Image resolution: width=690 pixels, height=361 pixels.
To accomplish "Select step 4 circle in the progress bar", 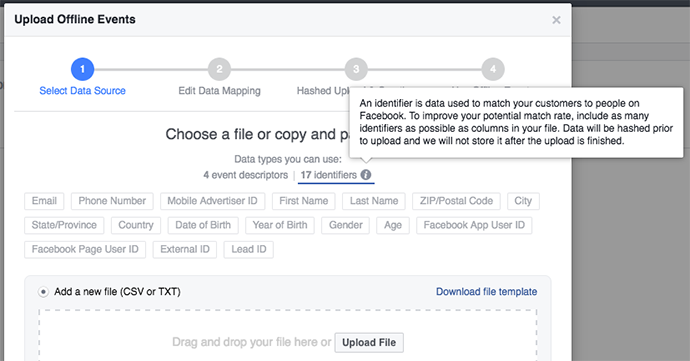I will (x=493, y=69).
